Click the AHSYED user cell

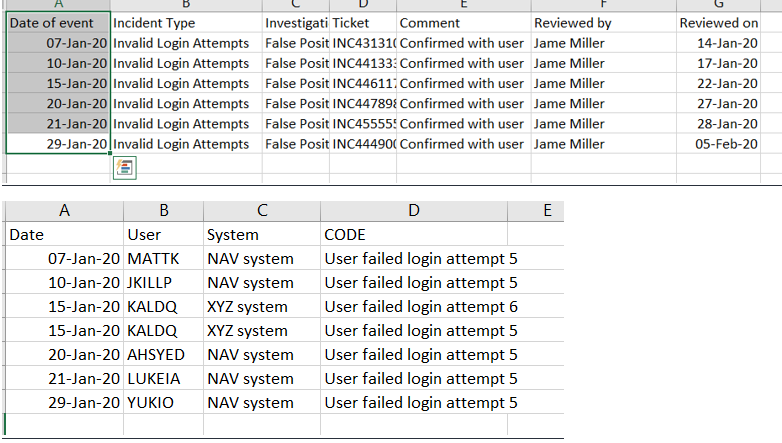pyautogui.click(x=164, y=354)
